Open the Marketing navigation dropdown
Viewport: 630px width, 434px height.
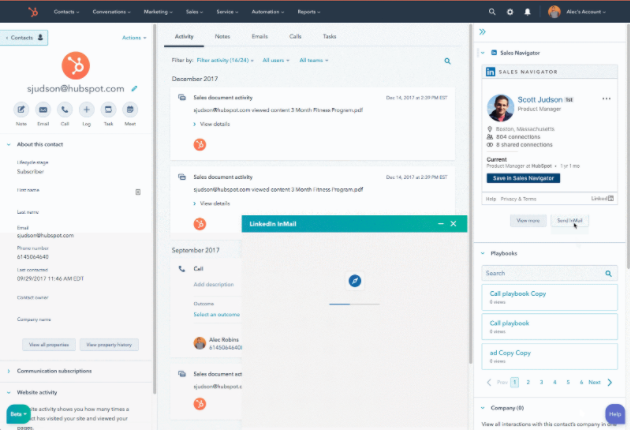click(158, 12)
